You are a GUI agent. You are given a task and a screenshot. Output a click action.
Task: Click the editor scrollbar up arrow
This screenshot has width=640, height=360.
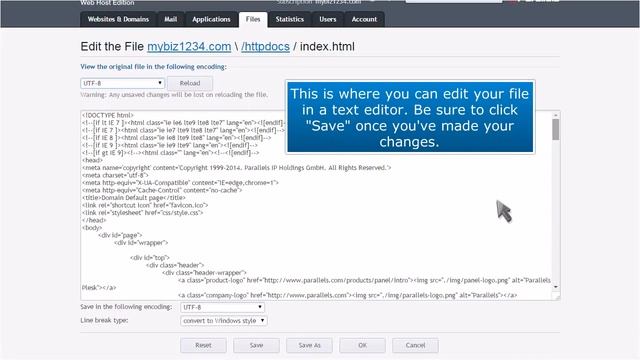(x=556, y=115)
